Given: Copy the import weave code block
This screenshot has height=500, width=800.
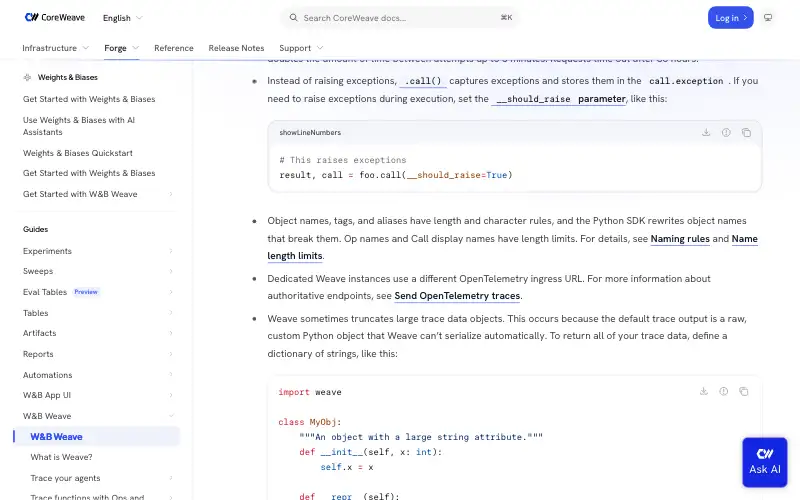Looking at the screenshot, I should pyautogui.click(x=744, y=391).
